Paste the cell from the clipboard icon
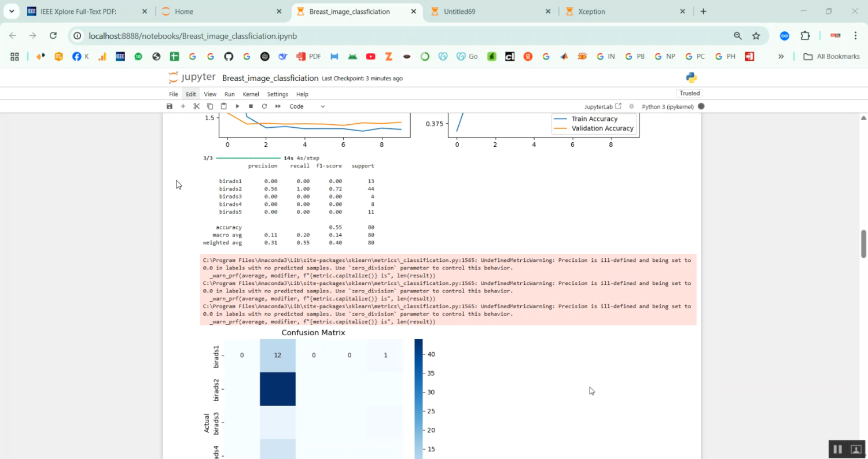868x459 pixels. [x=223, y=106]
